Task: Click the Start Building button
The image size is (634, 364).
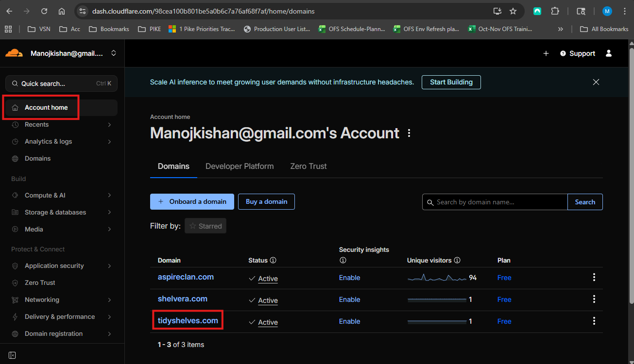Action: click(451, 82)
